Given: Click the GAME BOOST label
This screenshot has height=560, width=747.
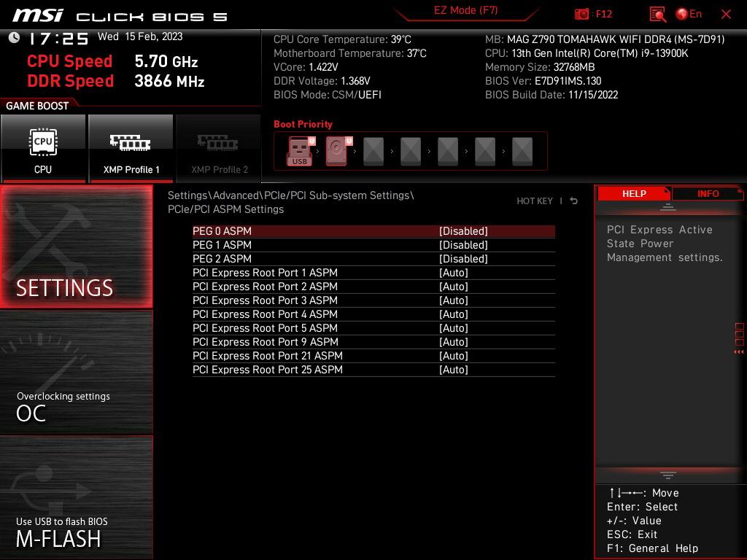Looking at the screenshot, I should point(37,106).
